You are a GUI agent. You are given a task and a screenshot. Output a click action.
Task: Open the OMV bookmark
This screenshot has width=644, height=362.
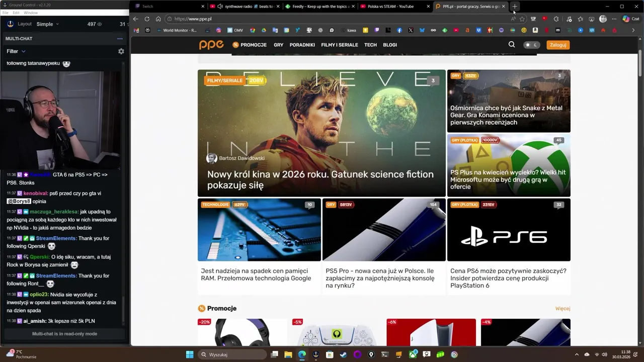point(235,30)
